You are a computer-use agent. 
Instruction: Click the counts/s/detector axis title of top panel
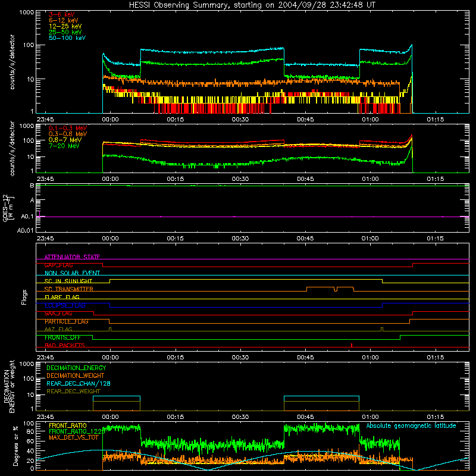12,62
